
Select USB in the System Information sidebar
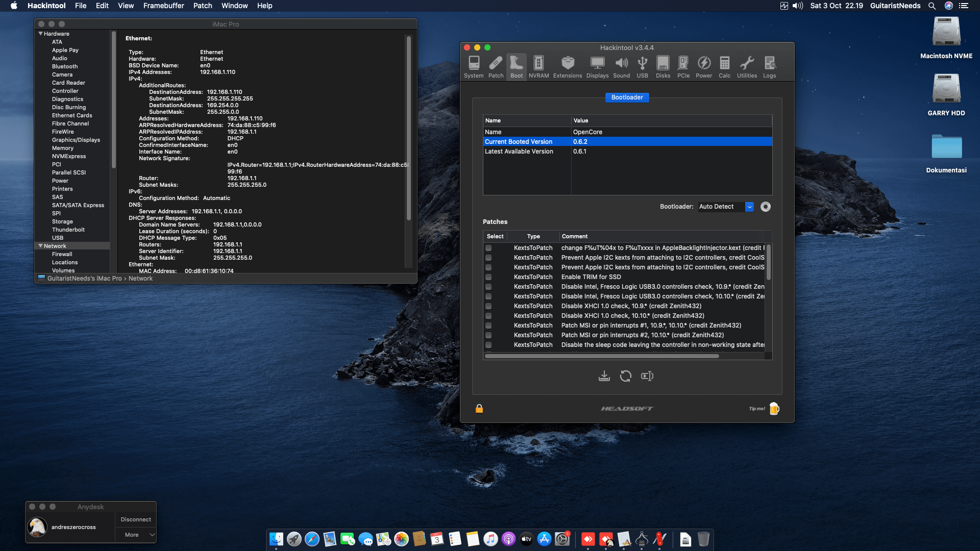click(x=58, y=238)
